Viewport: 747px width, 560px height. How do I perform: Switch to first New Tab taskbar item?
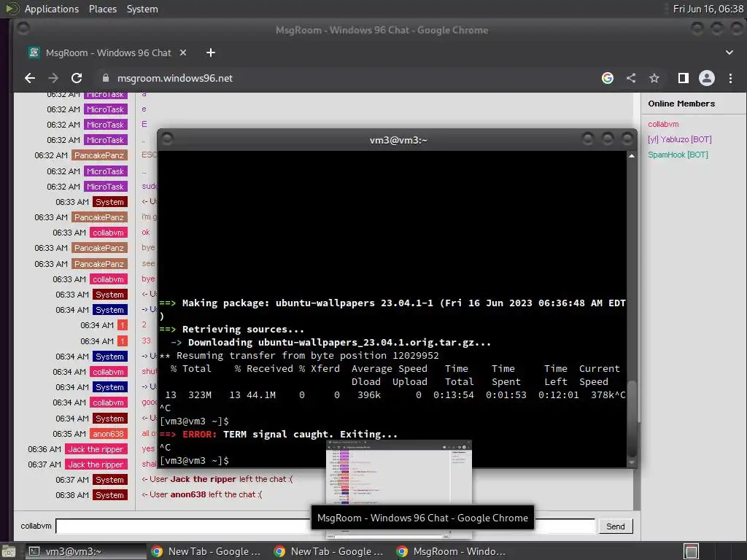point(206,551)
